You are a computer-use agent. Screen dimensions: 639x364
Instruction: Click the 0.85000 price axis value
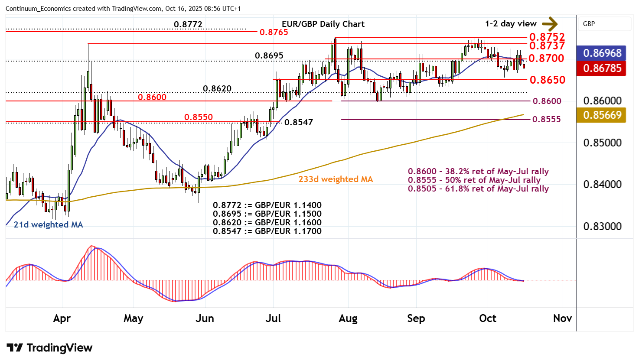coord(602,143)
